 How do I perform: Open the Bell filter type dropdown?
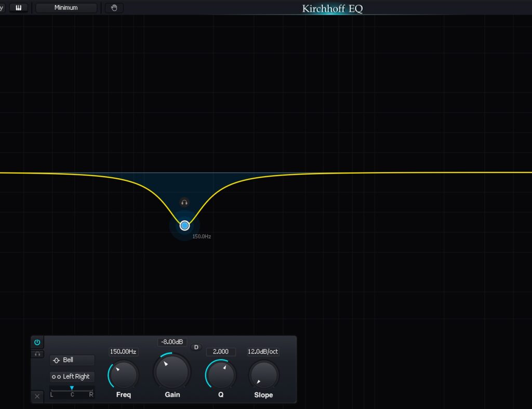72,360
